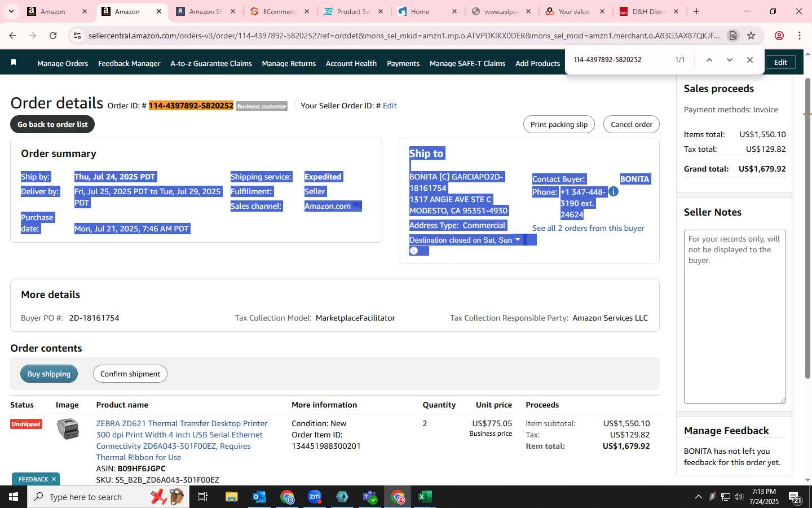Open Outlook from the taskbar
The height and width of the screenshot is (508, 812).
[x=259, y=497]
